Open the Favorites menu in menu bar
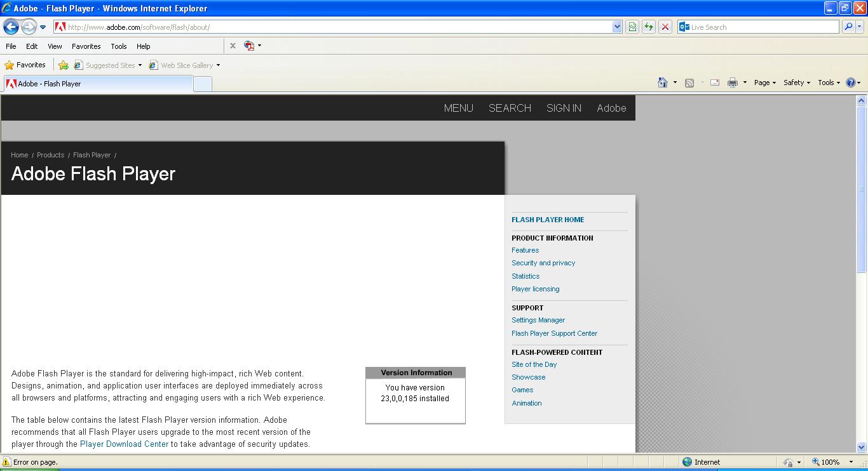The image size is (868, 471). coord(86,46)
